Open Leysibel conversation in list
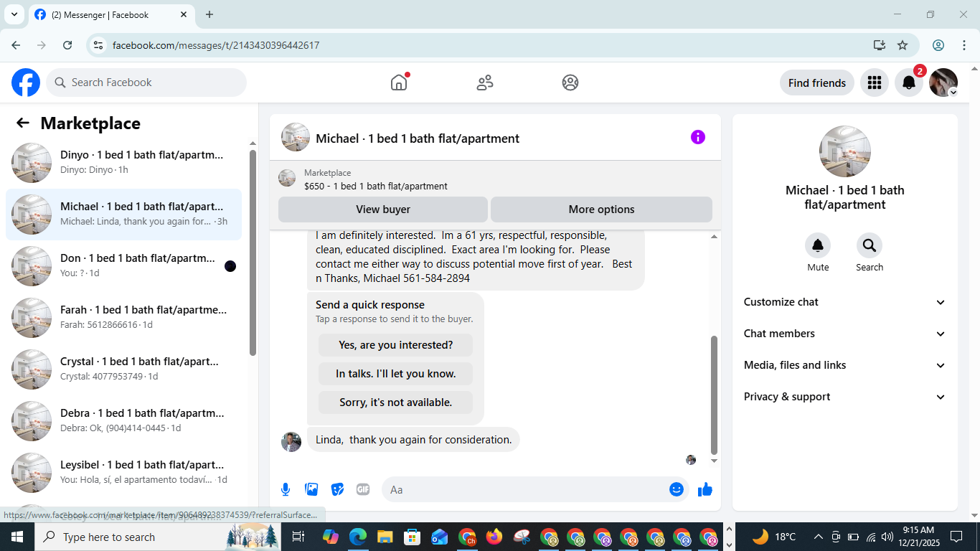The height and width of the screenshot is (551, 980). 123,473
